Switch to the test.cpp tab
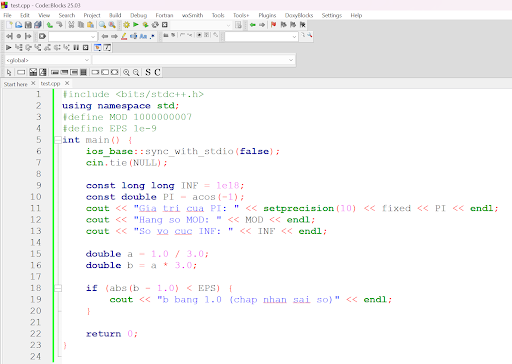 50,83
